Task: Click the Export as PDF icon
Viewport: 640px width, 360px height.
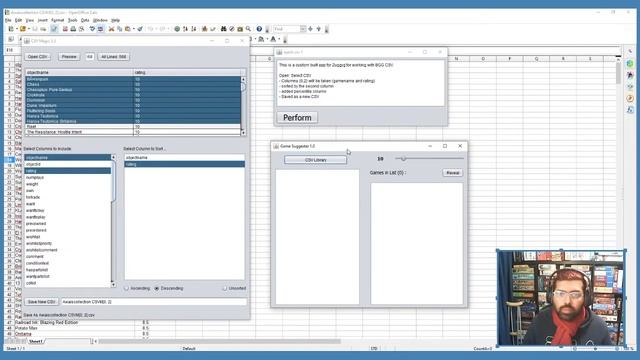Action: click(65, 29)
